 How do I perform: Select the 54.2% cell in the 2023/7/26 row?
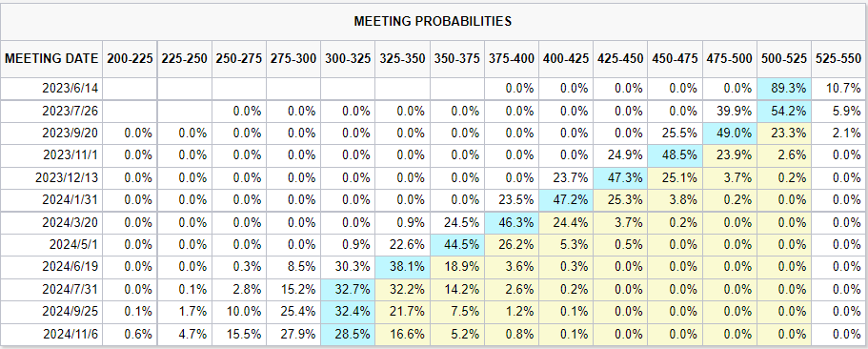tap(784, 112)
